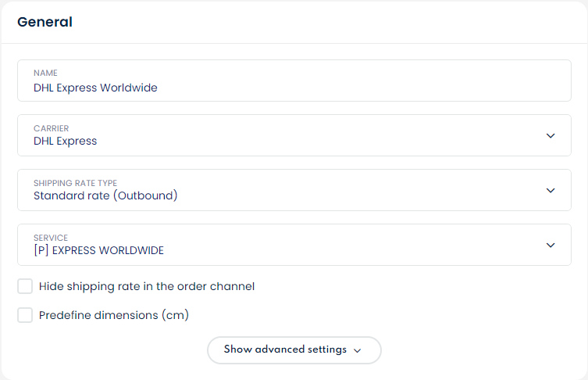Open the Carrier dropdown
The width and height of the screenshot is (588, 380).
click(x=294, y=135)
